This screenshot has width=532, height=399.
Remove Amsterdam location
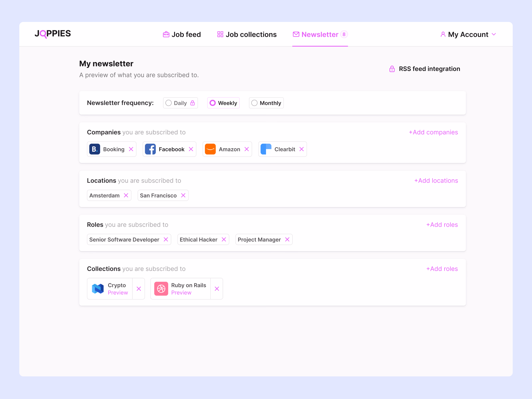[126, 195]
